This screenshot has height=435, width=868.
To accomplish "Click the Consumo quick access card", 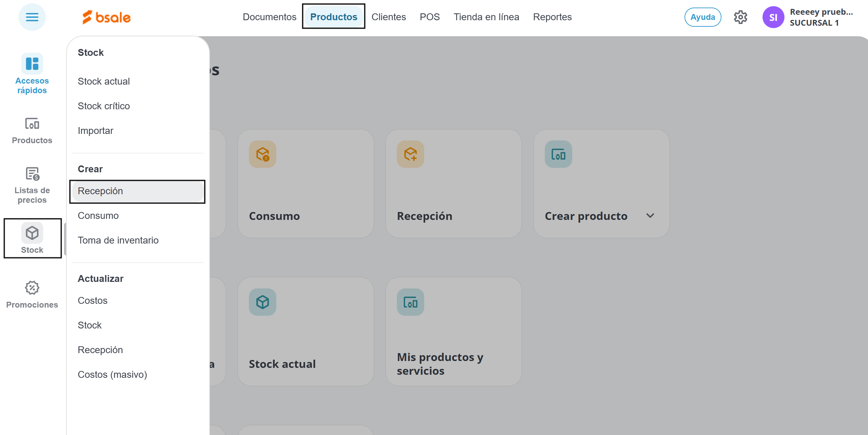I will (x=305, y=184).
